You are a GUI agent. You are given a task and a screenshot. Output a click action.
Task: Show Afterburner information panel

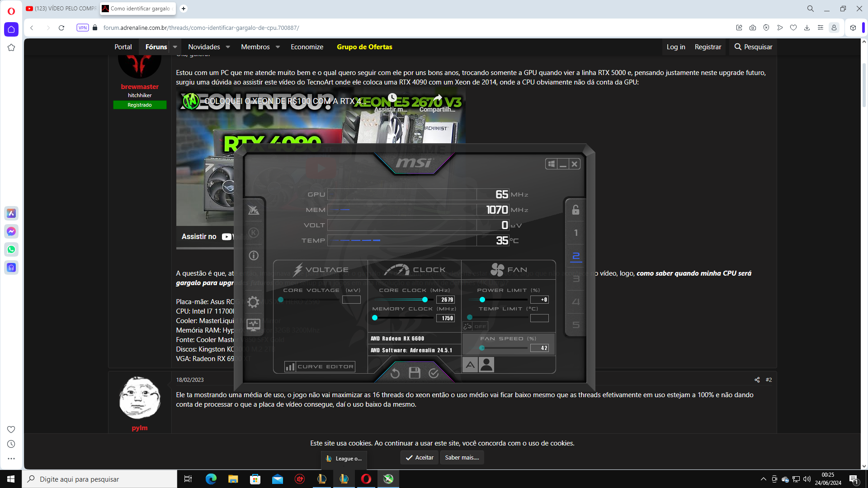point(254,256)
